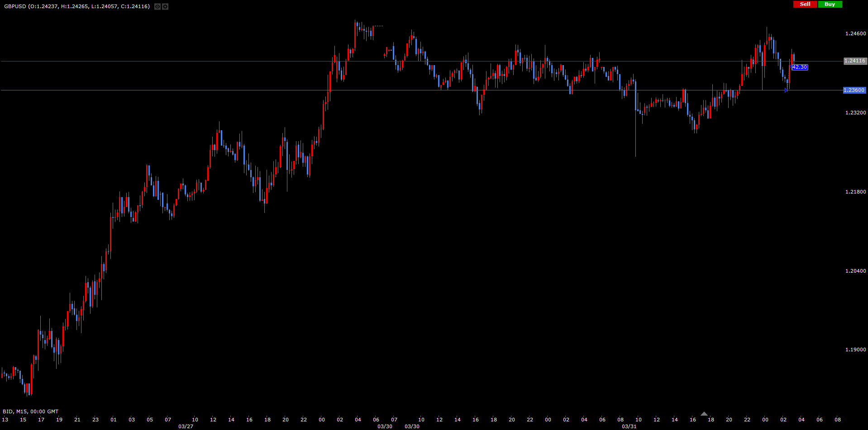Click the 1.19000 price axis label

click(855, 350)
